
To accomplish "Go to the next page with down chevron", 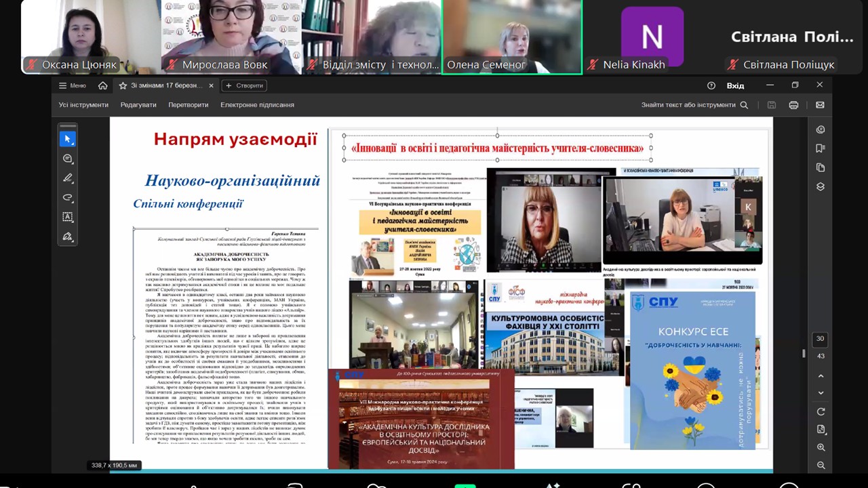I will point(821,393).
